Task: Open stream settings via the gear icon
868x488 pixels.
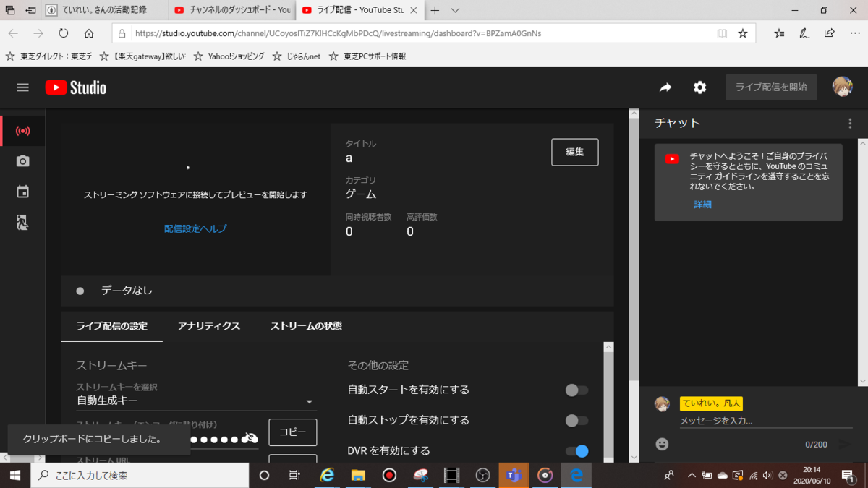Action: [x=699, y=87]
